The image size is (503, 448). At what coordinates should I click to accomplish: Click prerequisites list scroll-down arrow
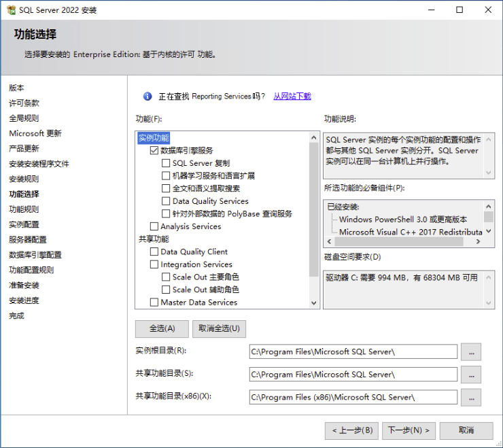pyautogui.click(x=488, y=231)
